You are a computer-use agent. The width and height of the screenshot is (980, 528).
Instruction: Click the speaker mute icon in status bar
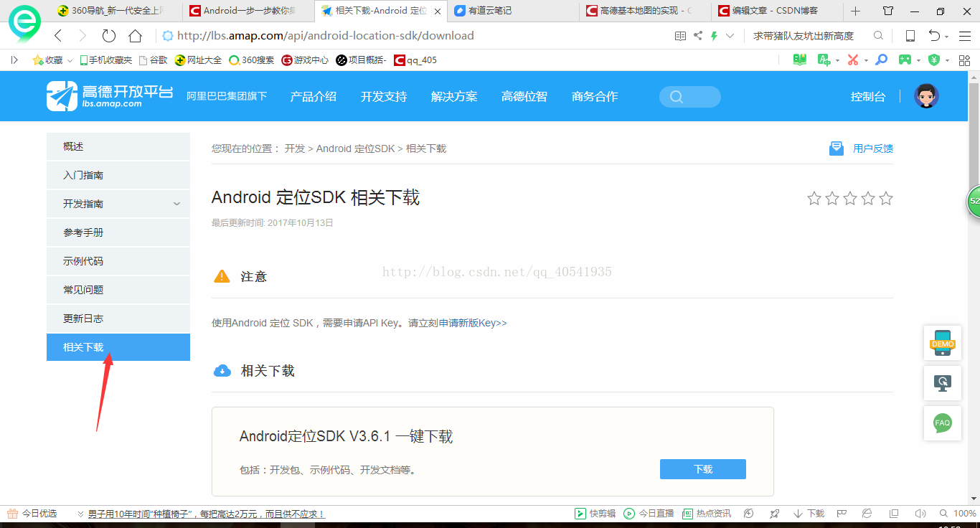pyautogui.click(x=919, y=514)
